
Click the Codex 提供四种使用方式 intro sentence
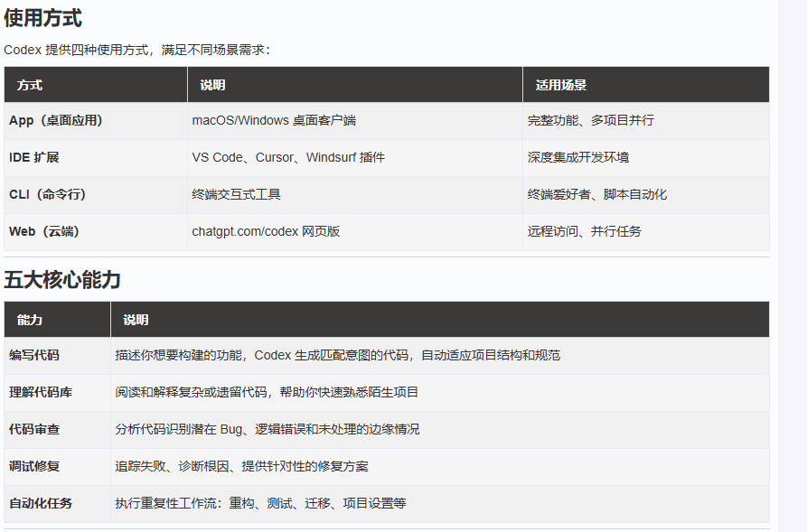click(x=136, y=50)
